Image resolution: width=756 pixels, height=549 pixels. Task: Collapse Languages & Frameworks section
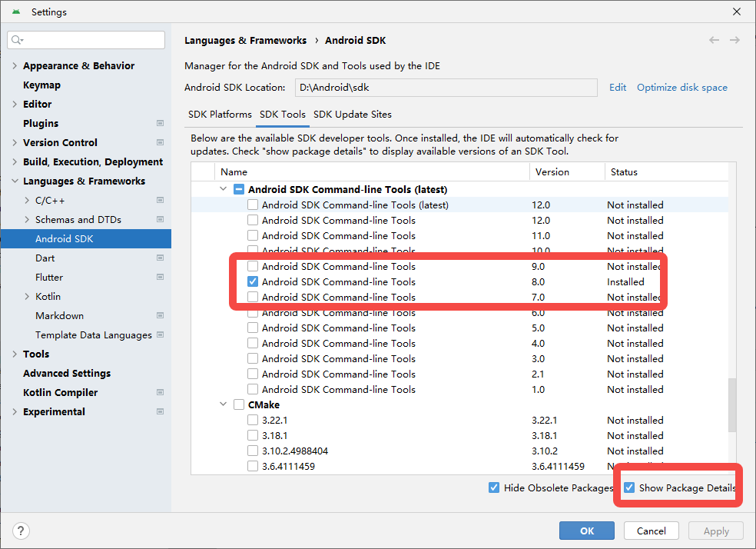(x=15, y=181)
